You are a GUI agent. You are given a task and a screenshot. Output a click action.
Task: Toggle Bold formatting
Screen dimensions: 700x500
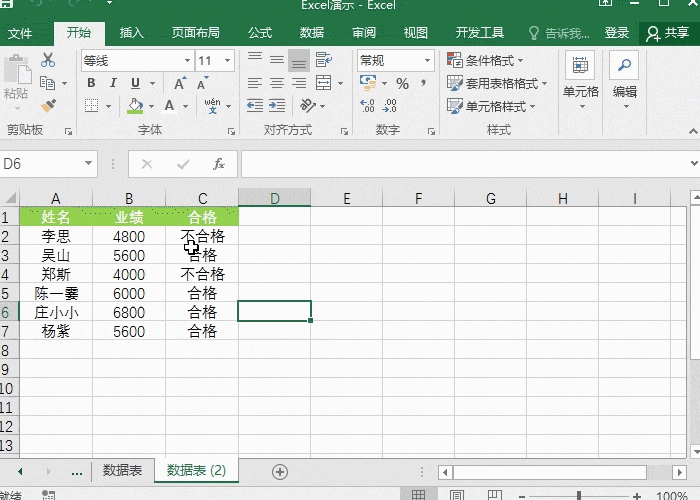click(x=91, y=83)
